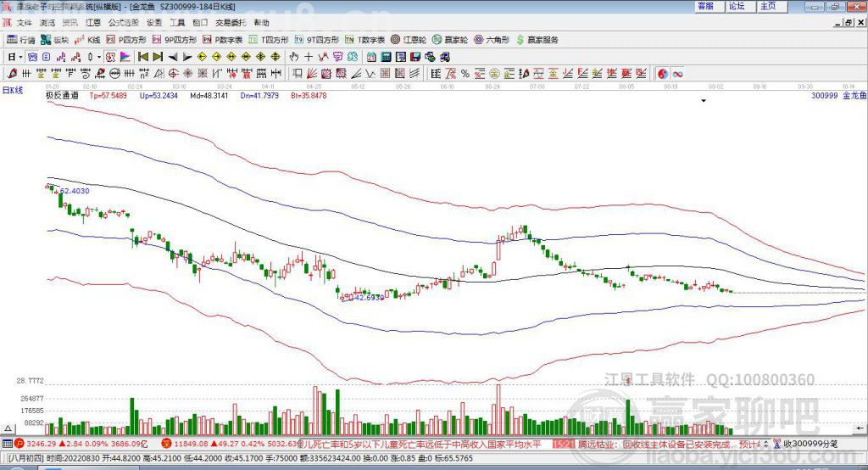Click the black right arrow icon

tap(187, 57)
